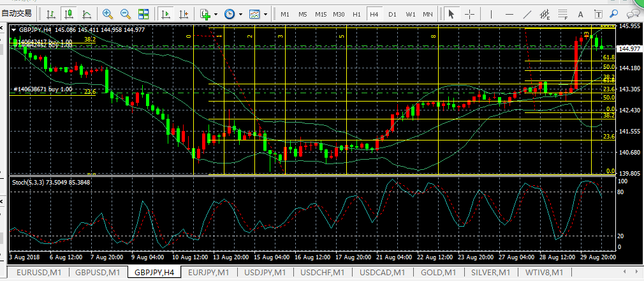Click order label #140638671 buy 1.00
The width and height of the screenshot is (644, 281).
tap(43, 89)
